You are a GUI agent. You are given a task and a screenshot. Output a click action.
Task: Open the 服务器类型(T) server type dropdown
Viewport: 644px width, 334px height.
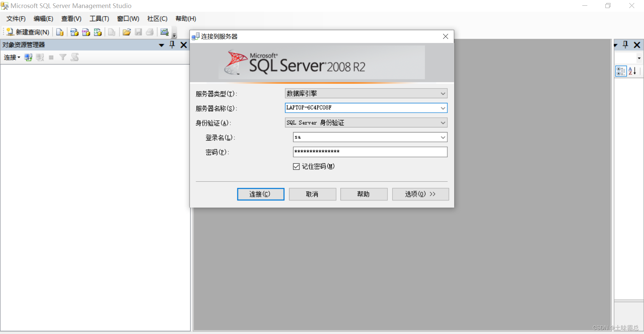(443, 93)
